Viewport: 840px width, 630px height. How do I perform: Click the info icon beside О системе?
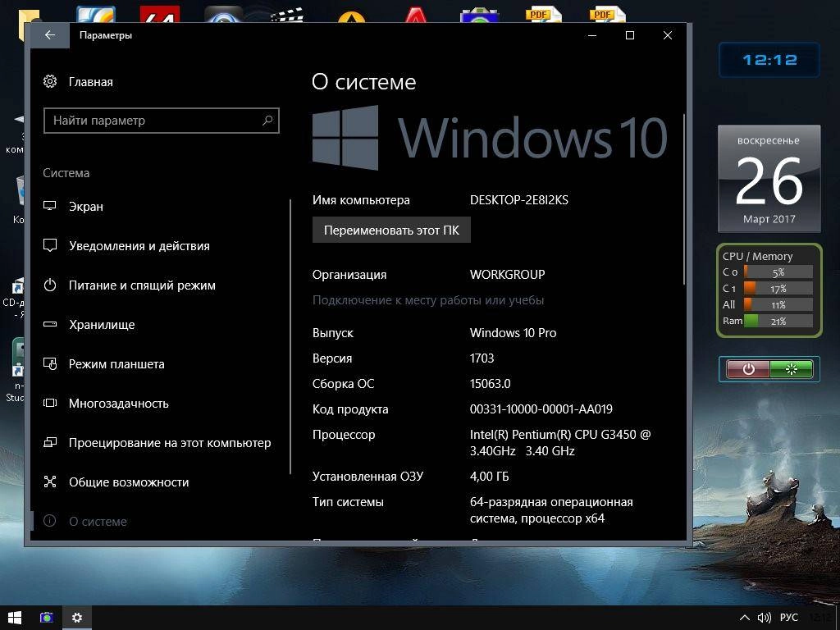(50, 521)
